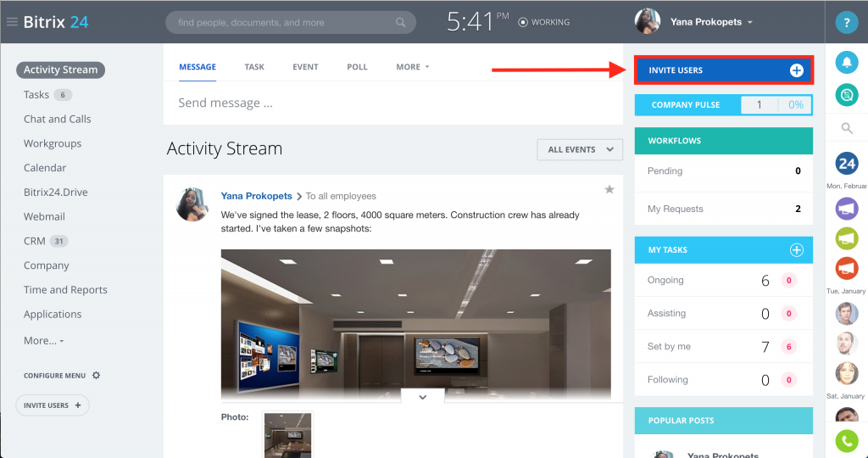Star the Yana Prokopets post as favorite

click(609, 189)
